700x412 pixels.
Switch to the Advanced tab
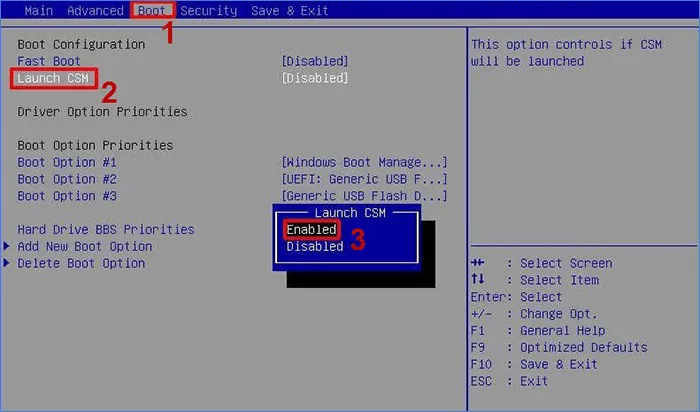pyautogui.click(x=95, y=11)
